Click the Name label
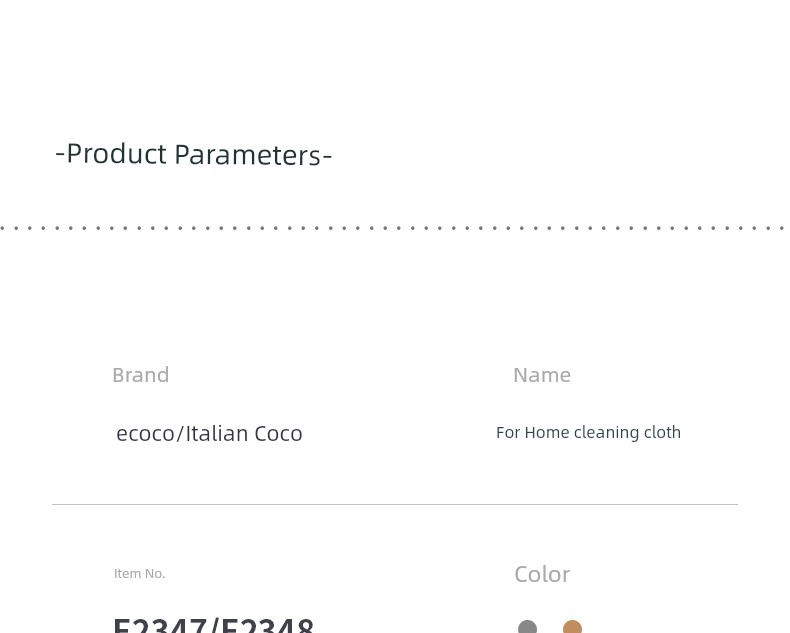The width and height of the screenshot is (790, 633). [x=542, y=375]
